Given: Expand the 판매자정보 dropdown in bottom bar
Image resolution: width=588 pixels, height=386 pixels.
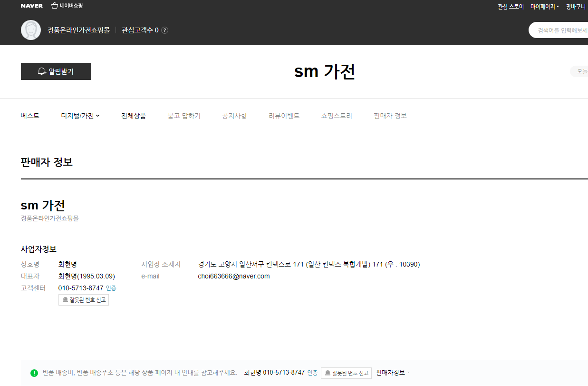Looking at the screenshot, I should (393, 373).
